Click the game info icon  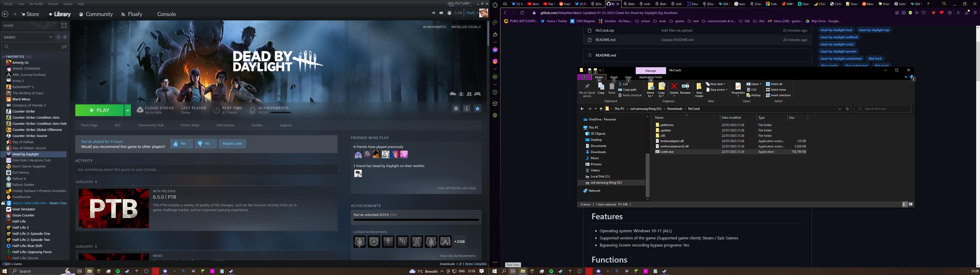pos(467,109)
